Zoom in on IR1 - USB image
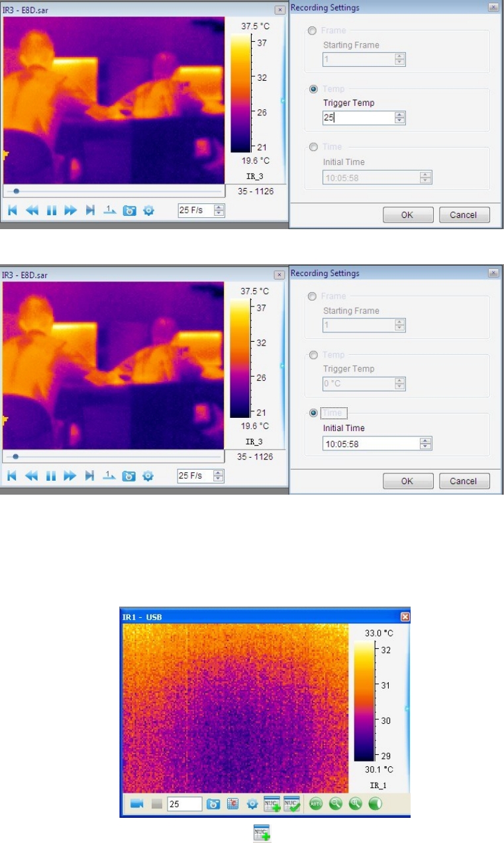This screenshot has height=843, width=504. [x=355, y=804]
